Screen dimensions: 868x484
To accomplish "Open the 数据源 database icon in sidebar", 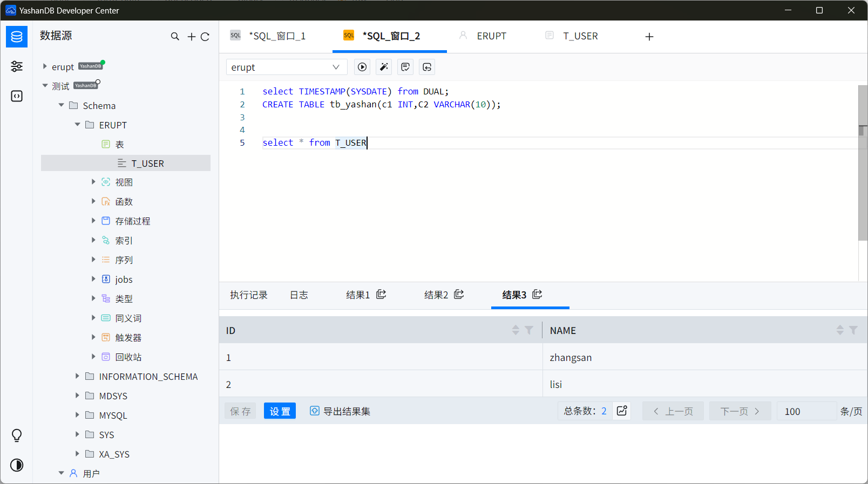I will 17,37.
